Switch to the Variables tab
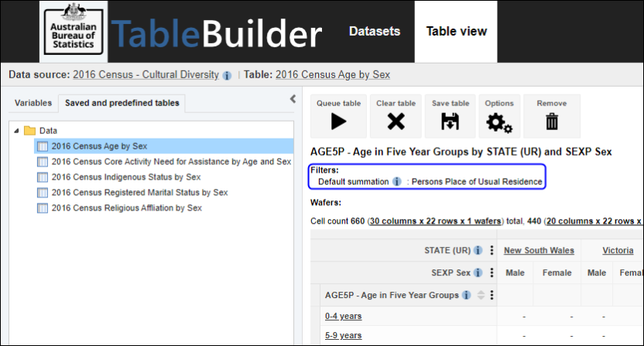 coord(33,103)
